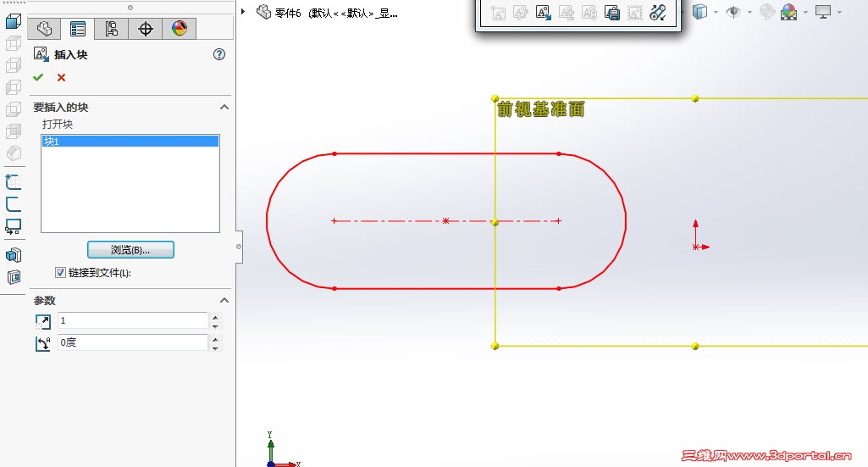Click the Rebuild Block icon
The height and width of the screenshot is (467, 868).
point(589,13)
